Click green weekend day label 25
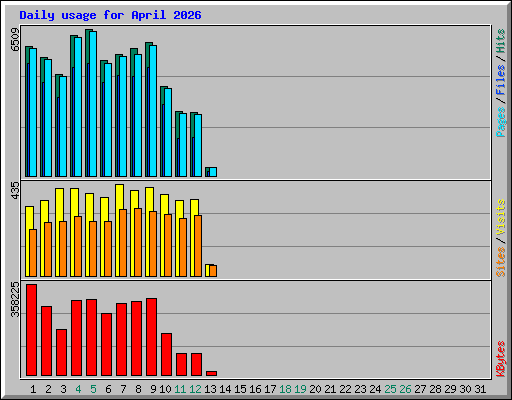512x400 pixels. coord(390,389)
